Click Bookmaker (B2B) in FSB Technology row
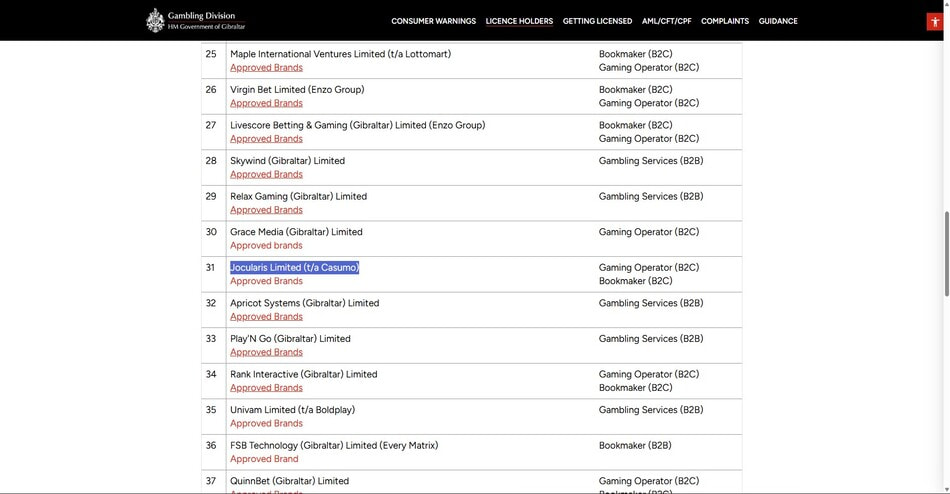This screenshot has height=494, width=950. pyautogui.click(x=635, y=446)
